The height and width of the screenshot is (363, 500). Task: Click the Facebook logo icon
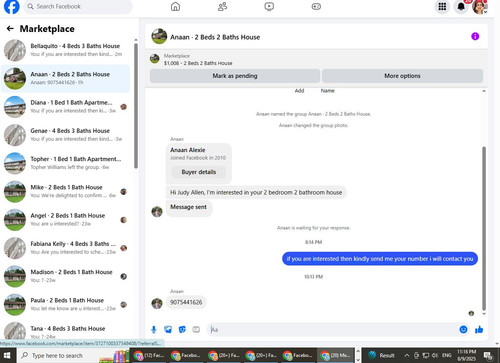point(11,6)
